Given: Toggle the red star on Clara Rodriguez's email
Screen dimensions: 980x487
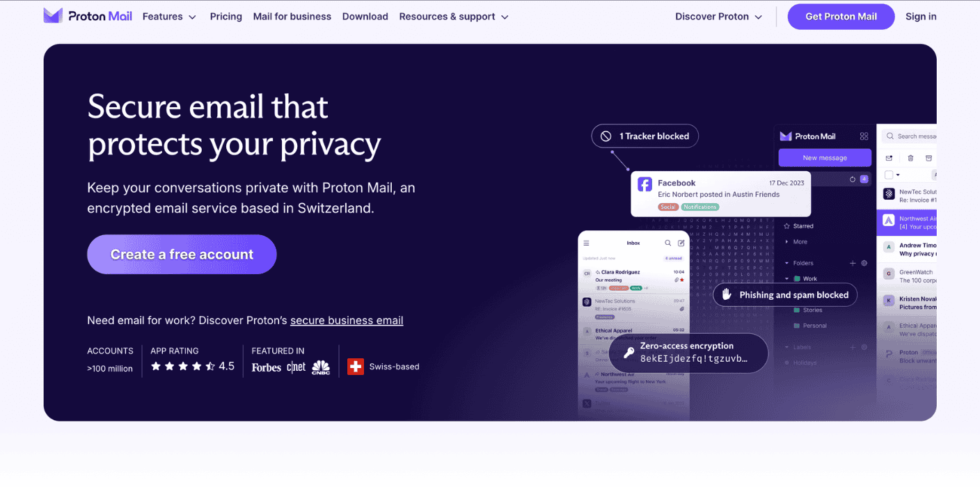Looking at the screenshot, I should click(682, 280).
